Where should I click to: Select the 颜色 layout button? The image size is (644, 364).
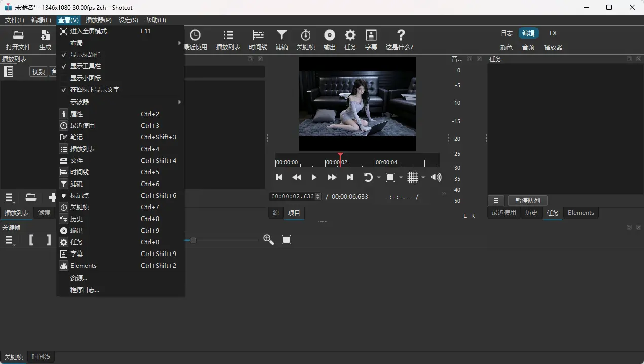point(507,47)
